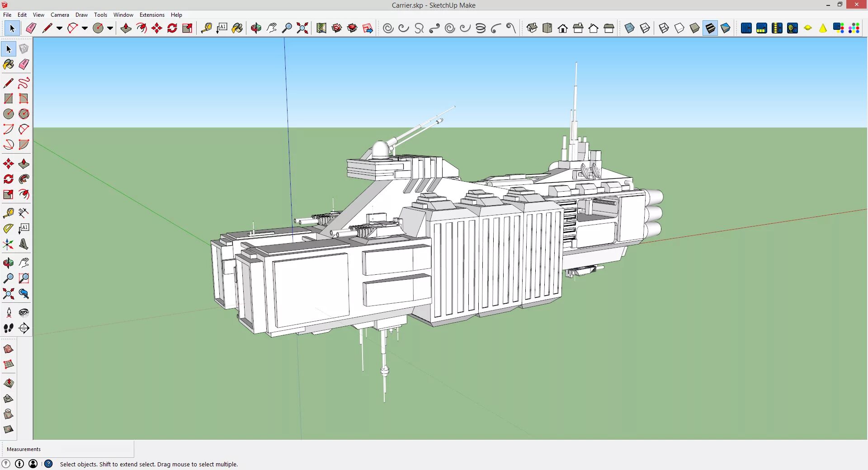Screen dimensions: 868x470
Task: Click the question mark Instructor button in status bar
Action: coord(49,464)
